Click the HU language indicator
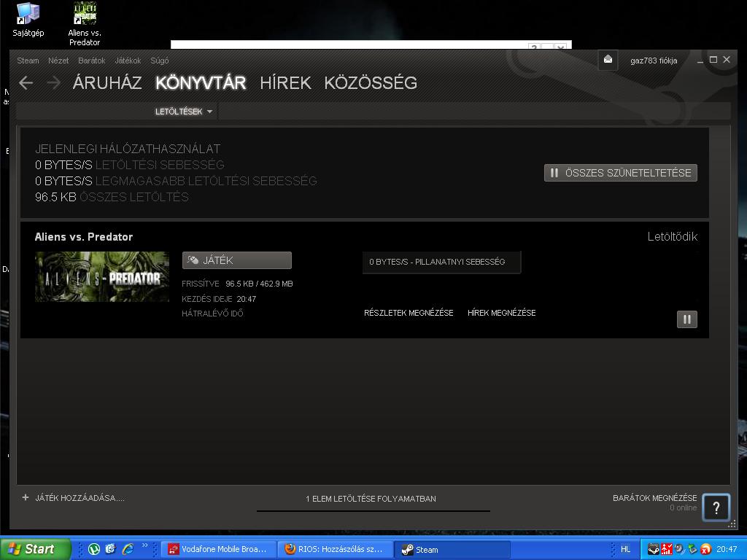Image resolution: width=747 pixels, height=560 pixels. pos(625,549)
